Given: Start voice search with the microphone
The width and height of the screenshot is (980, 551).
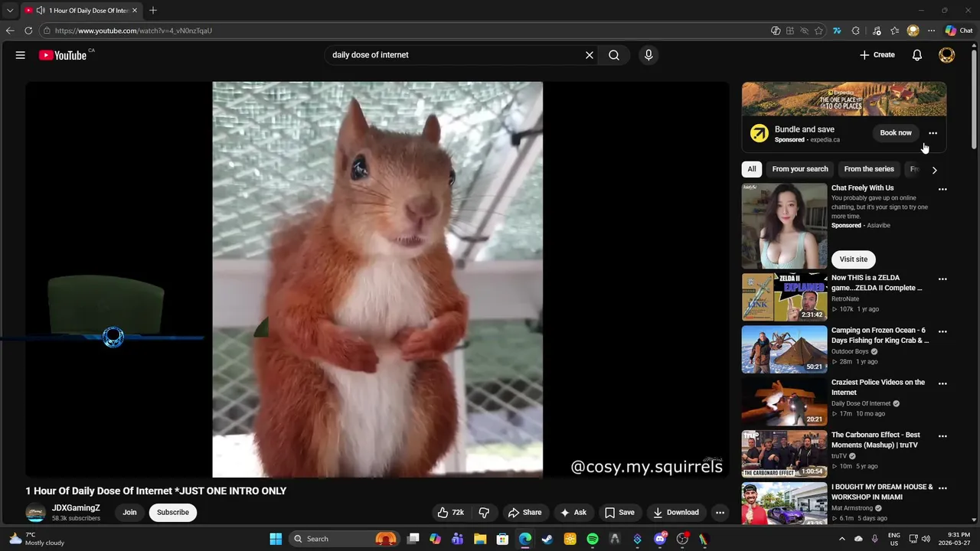Looking at the screenshot, I should pyautogui.click(x=648, y=55).
